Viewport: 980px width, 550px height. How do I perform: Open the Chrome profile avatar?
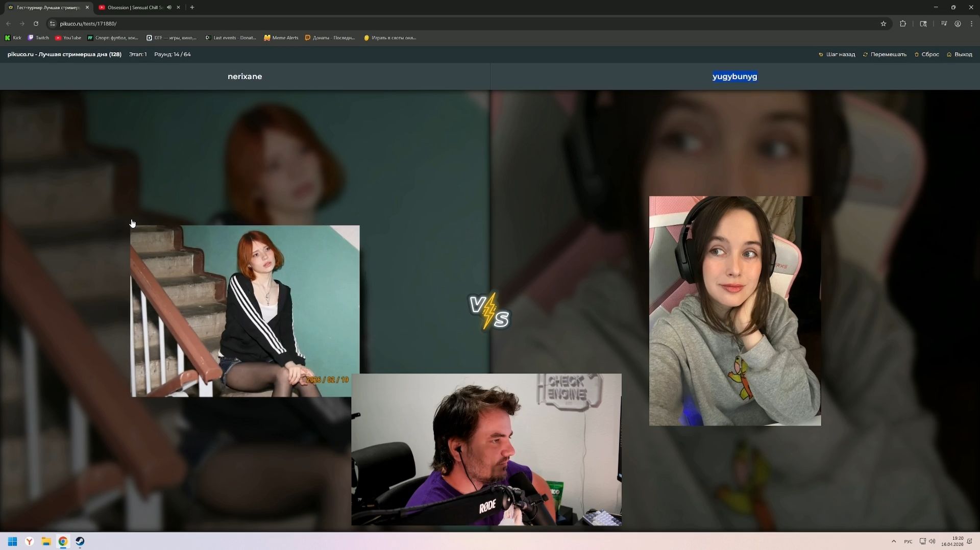click(x=958, y=23)
